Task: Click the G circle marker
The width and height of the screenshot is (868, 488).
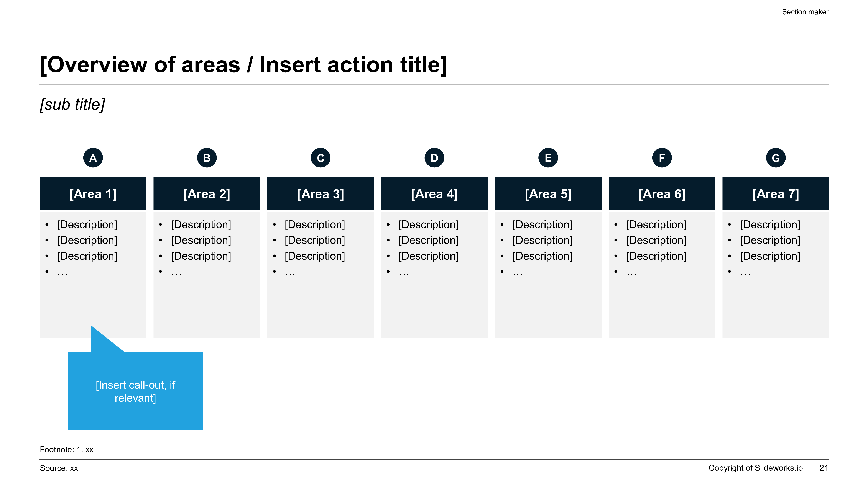Action: tap(776, 158)
